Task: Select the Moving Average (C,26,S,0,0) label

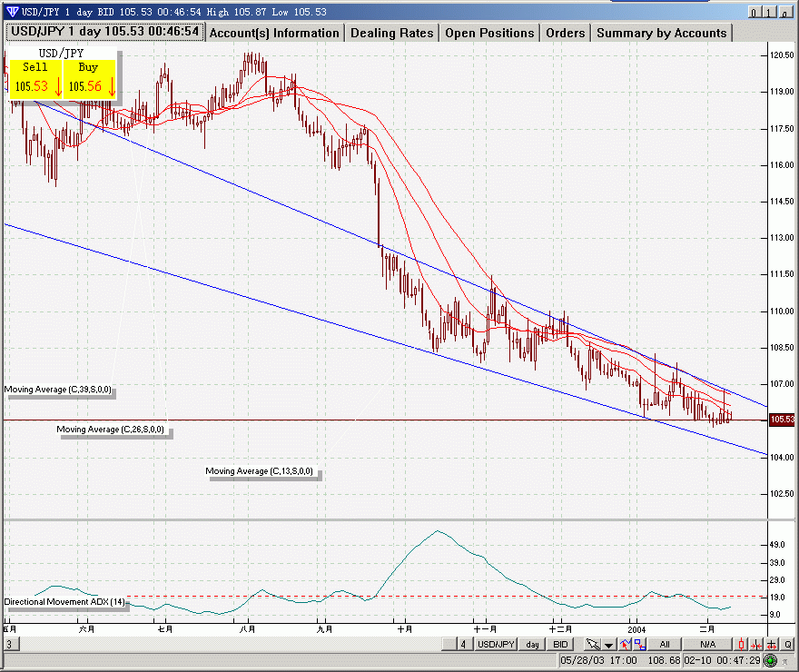Action: click(111, 430)
